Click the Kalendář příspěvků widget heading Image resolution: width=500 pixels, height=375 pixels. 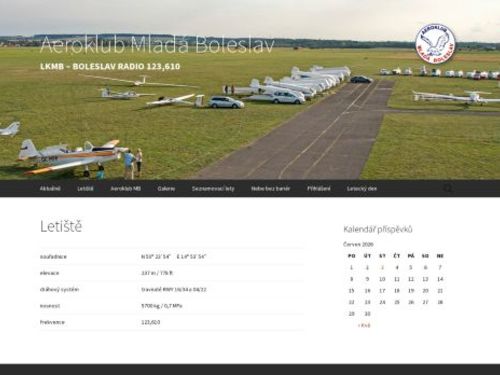[378, 229]
